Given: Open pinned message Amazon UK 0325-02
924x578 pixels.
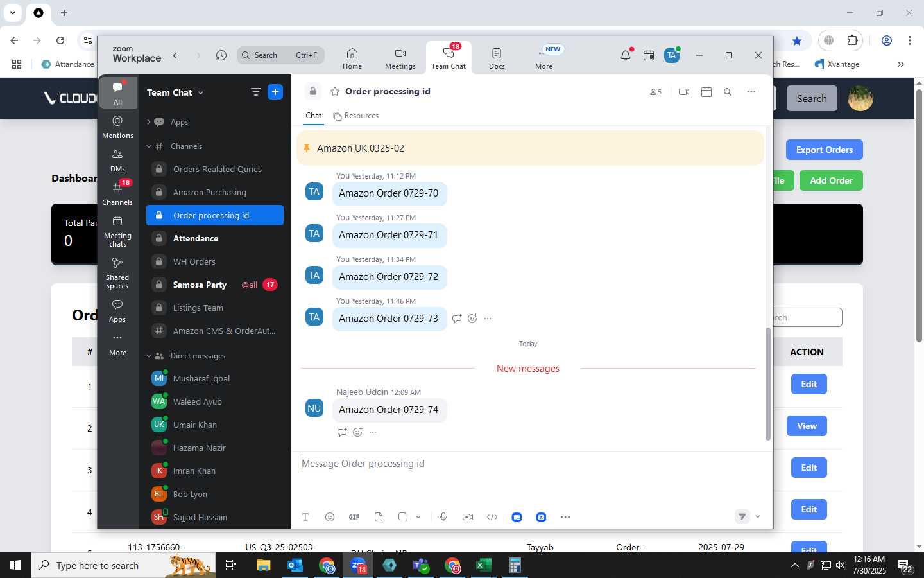Looking at the screenshot, I should (x=530, y=148).
